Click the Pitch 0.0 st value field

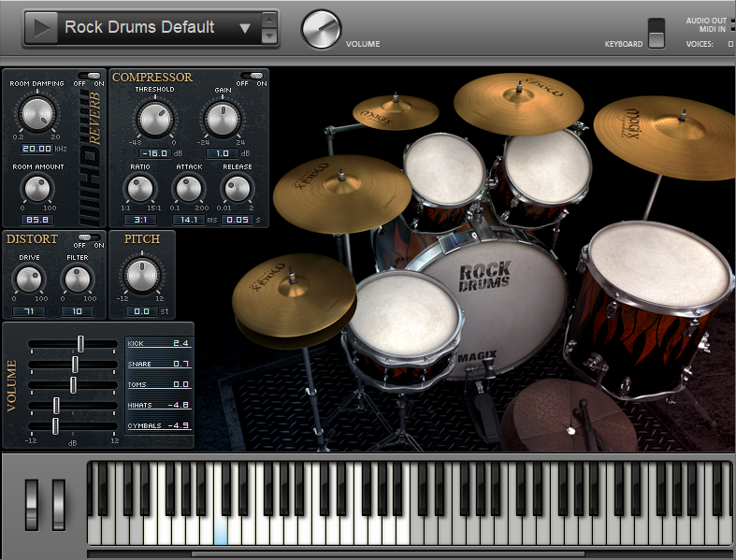[x=142, y=311]
